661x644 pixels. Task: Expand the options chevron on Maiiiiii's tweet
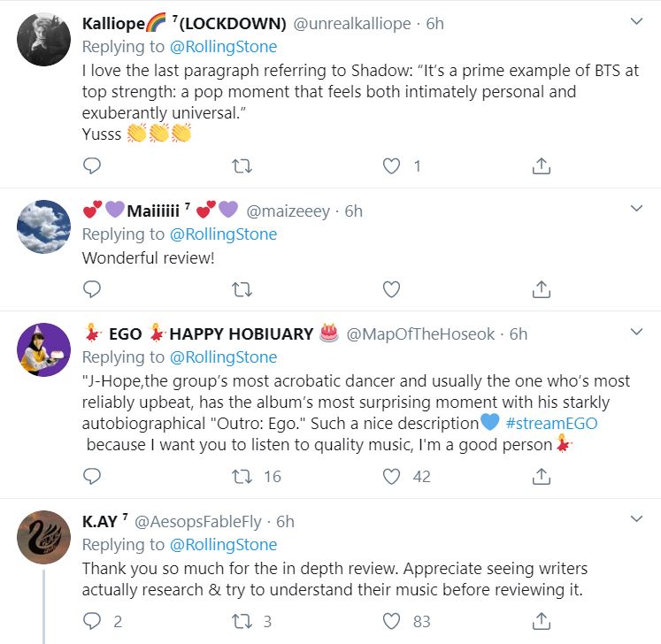point(635,209)
